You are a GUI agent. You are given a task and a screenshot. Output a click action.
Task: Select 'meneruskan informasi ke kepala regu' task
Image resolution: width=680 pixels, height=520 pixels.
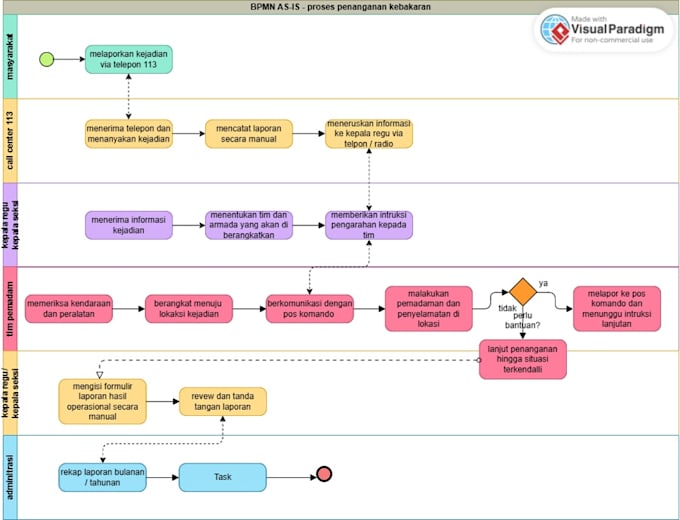click(x=369, y=134)
